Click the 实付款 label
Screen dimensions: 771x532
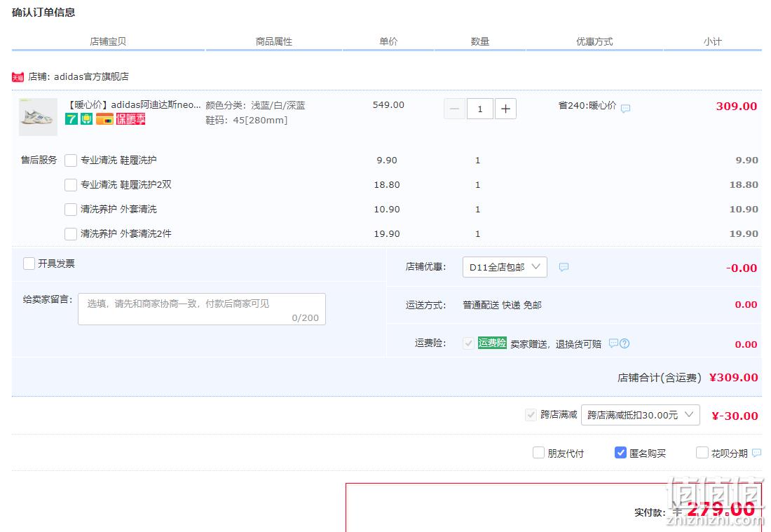650,513
